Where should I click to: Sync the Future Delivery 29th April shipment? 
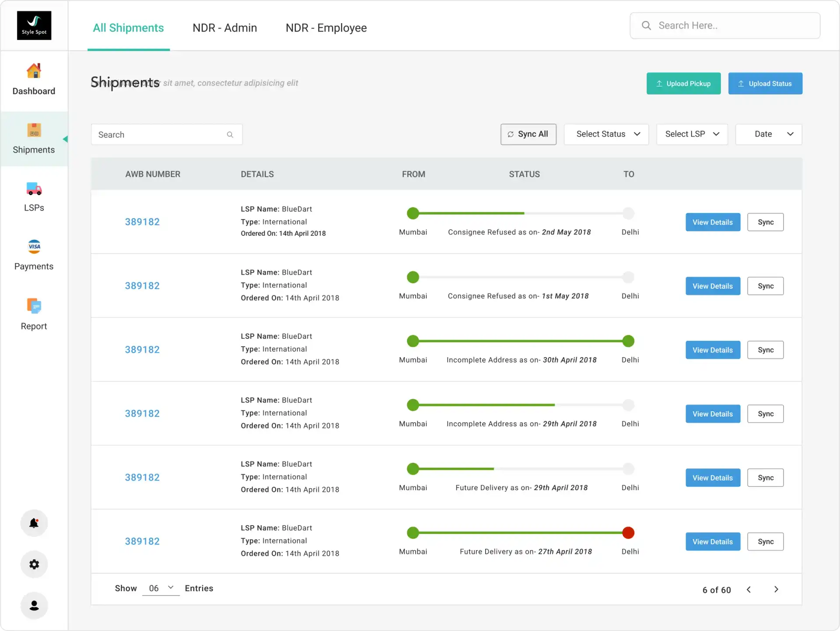[x=766, y=478]
